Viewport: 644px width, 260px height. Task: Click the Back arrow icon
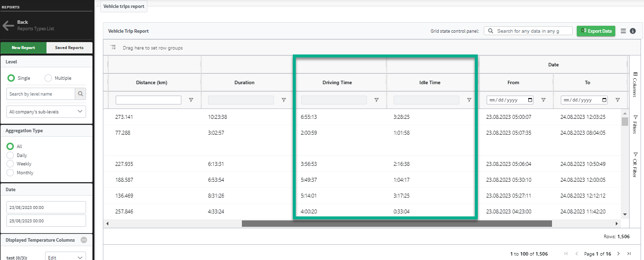[x=8, y=26]
